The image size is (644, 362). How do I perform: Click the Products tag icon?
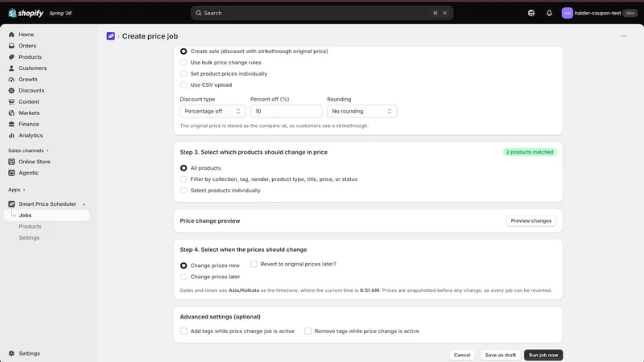[11, 57]
